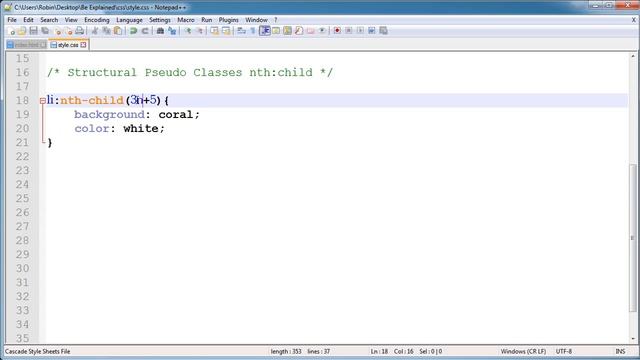Click the Redo arrow icon
Image resolution: width=640 pixels, height=360 pixels.
[144, 31]
